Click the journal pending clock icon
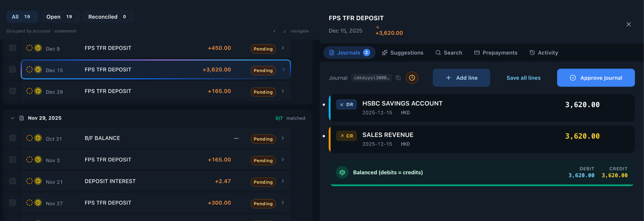644x221 pixels. click(x=412, y=78)
